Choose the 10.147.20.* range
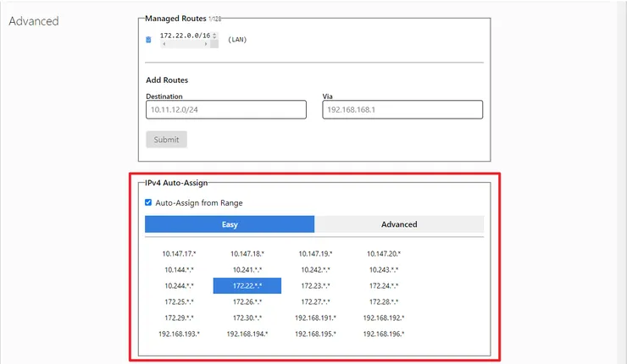 tap(384, 253)
